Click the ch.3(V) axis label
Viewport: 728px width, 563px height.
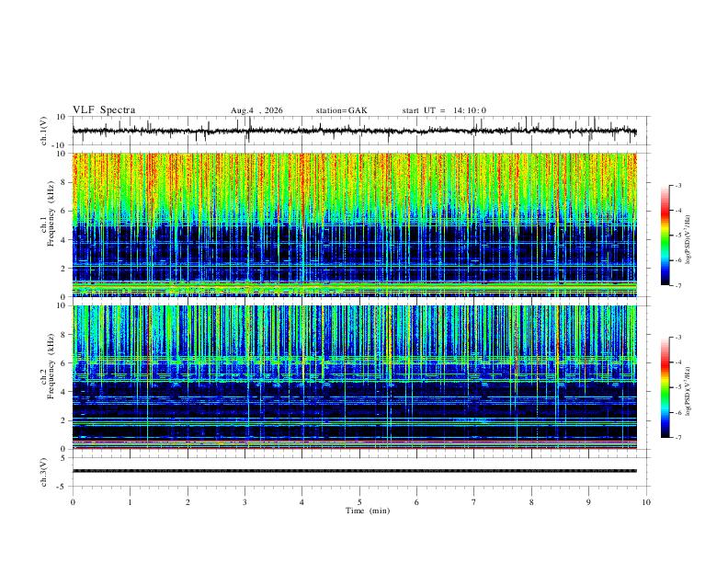point(44,472)
